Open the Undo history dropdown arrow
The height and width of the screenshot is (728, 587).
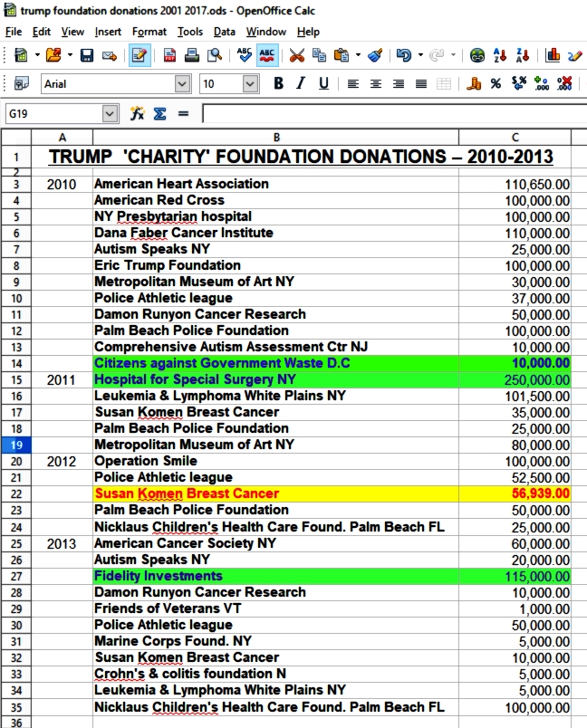coord(420,56)
